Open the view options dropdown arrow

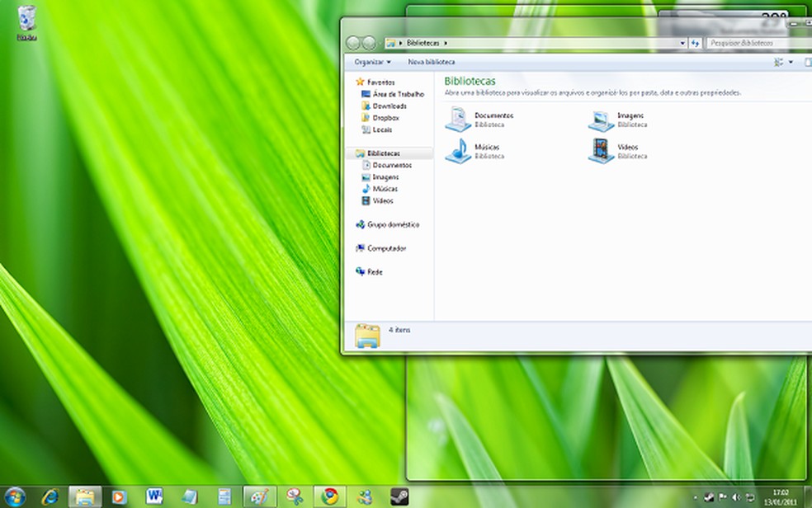(791, 62)
